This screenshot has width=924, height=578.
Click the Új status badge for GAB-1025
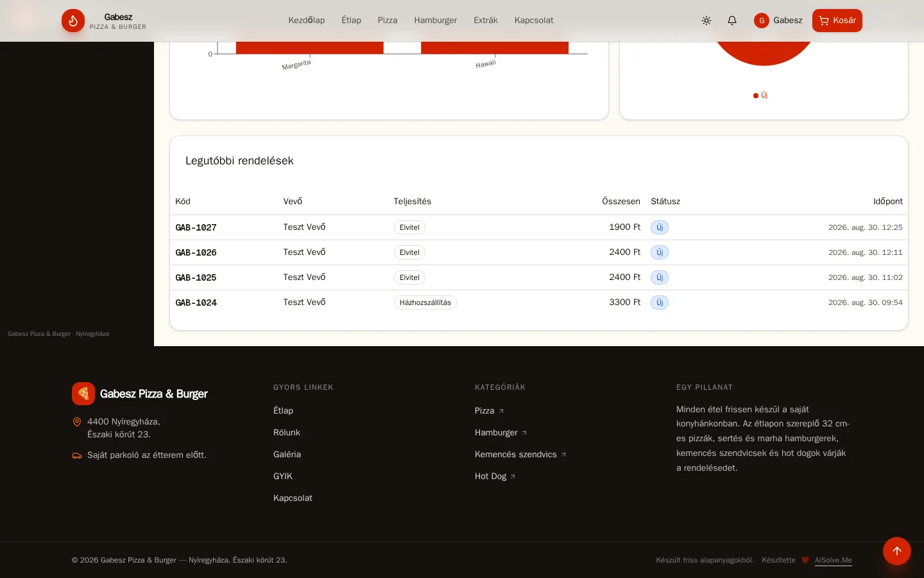coord(660,277)
